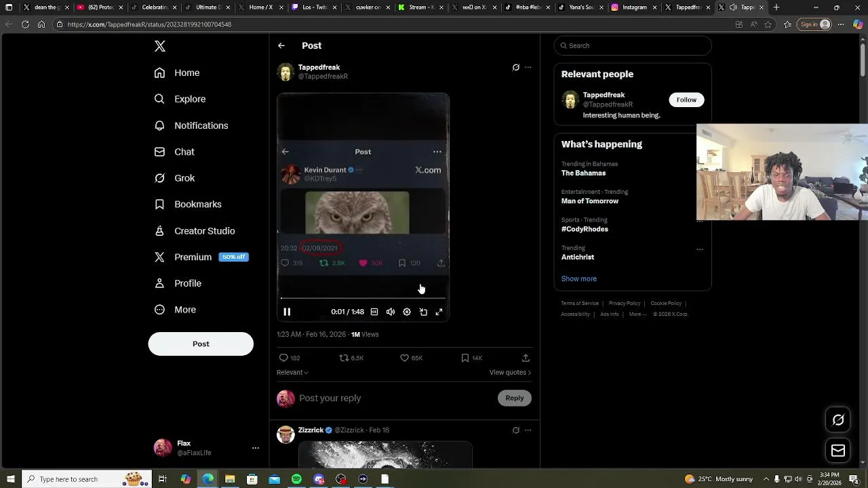
Task: Open Notifications
Action: pyautogui.click(x=191, y=125)
